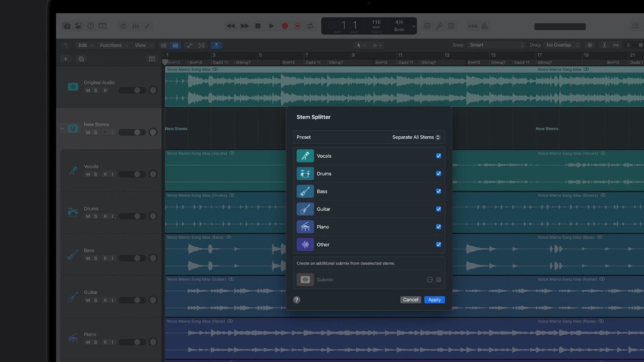Click the Piano icon in Stem Splitter dialog
Screen dimensions: 644x362
[305, 227]
